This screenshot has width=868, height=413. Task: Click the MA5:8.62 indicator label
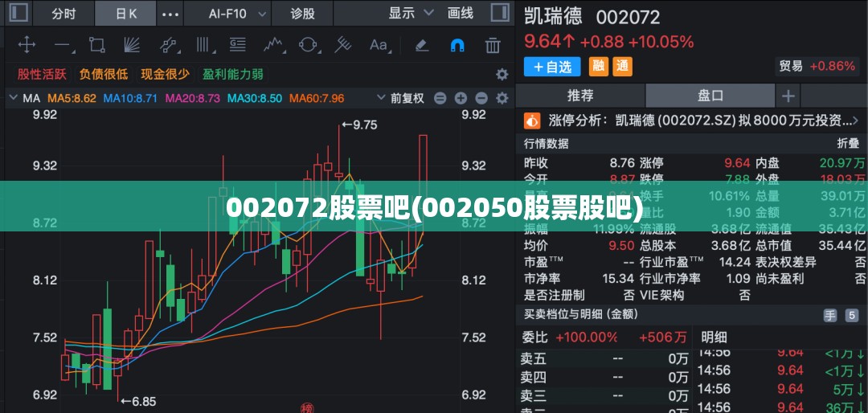pyautogui.click(x=72, y=99)
